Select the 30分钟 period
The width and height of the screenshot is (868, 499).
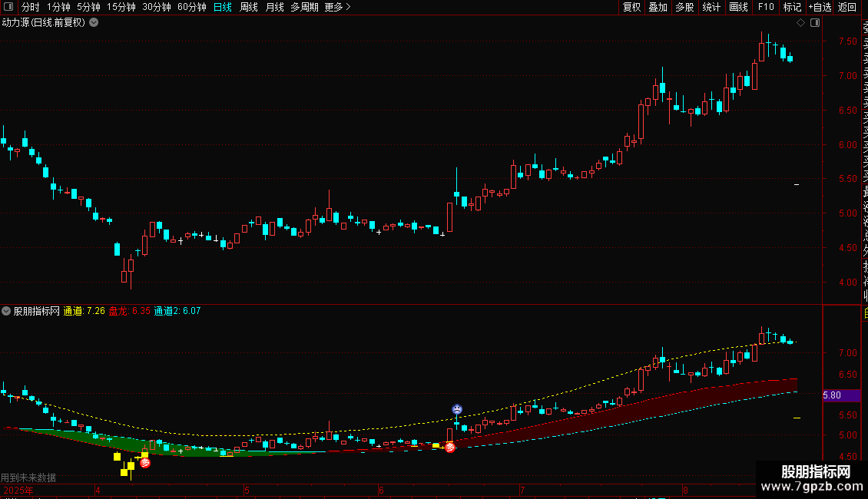[x=156, y=7]
